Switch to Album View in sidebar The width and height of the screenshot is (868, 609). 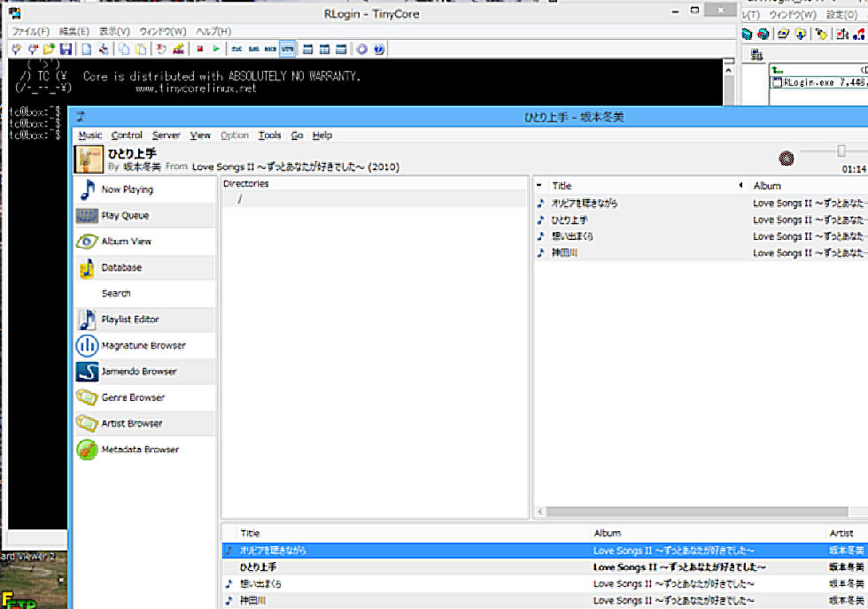click(x=126, y=241)
